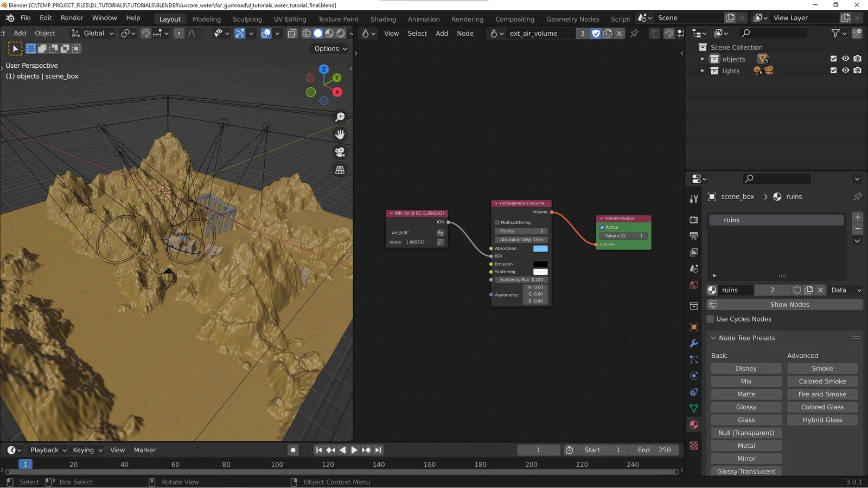Apply the Colored Glass preset
This screenshot has width=868, height=488.
[822, 407]
